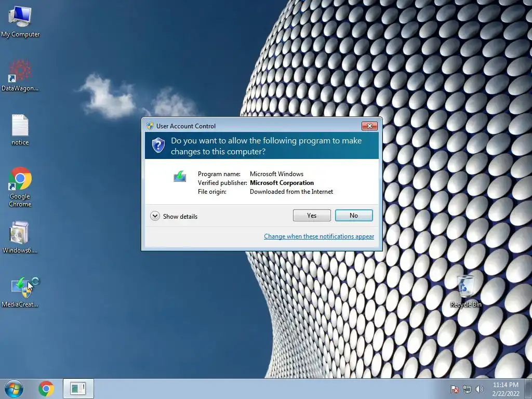Click the UAC shield question icon
Viewport: 532px width, 399px height.
[x=158, y=145]
